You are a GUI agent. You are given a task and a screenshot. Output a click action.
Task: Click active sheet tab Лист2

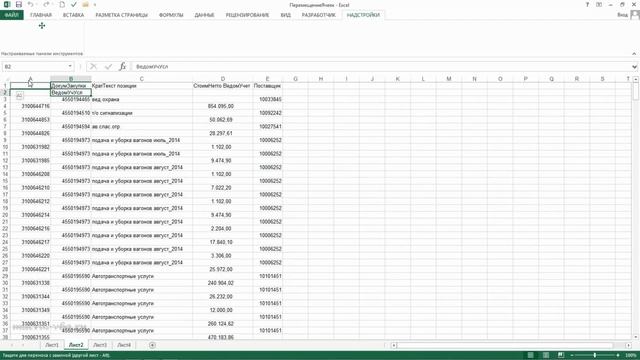[76, 345]
